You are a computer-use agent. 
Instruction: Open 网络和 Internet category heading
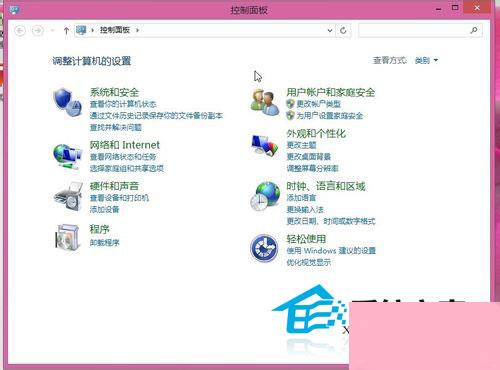(x=125, y=145)
